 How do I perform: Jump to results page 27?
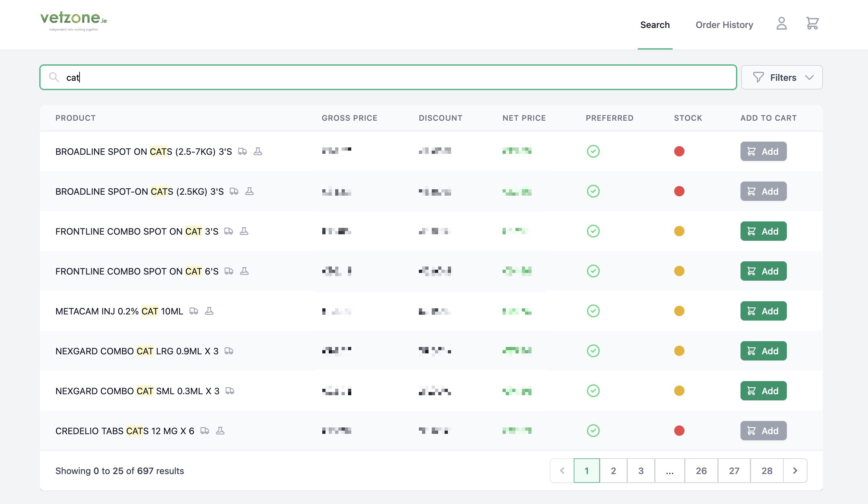point(734,471)
